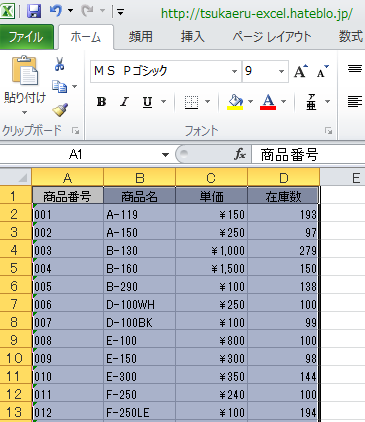Open the undo history dropdown arrow
This screenshot has height=422, width=365.
click(70, 11)
